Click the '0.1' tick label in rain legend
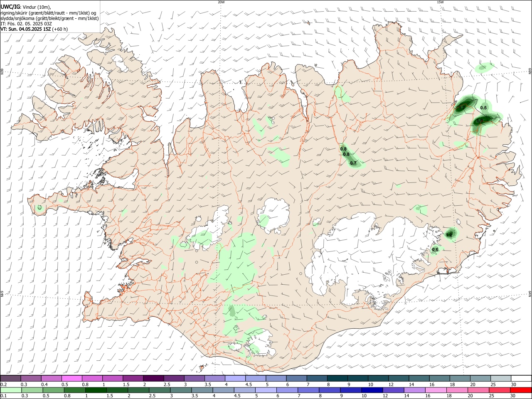The height and width of the screenshot is (399, 532). click(3, 396)
